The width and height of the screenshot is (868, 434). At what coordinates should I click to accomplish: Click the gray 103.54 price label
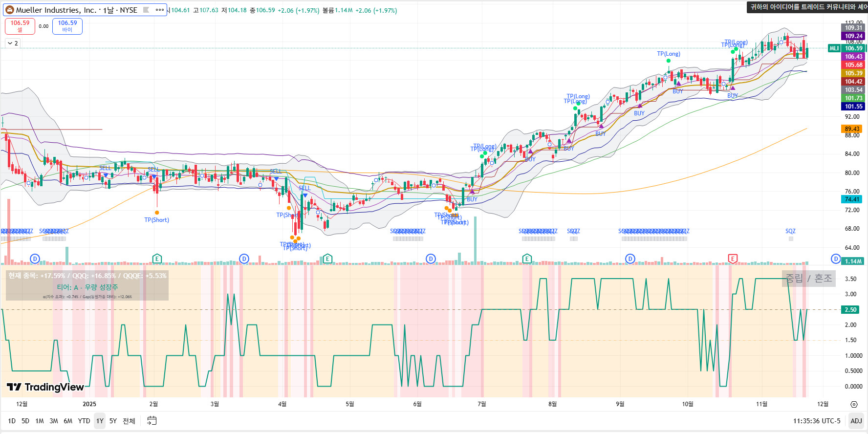point(853,90)
